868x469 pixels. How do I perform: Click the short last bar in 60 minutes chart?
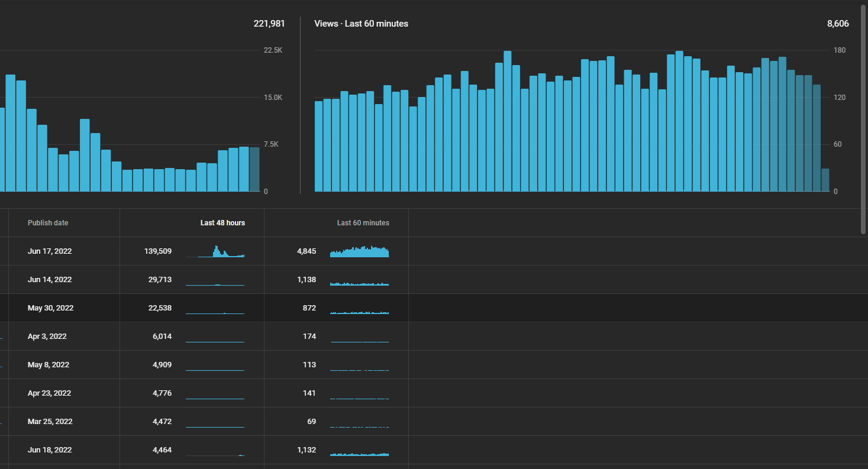coord(825,180)
